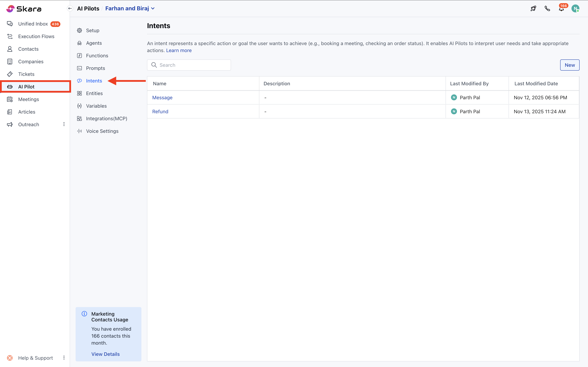Go to Integrations(MCP) menu item
This screenshot has width=588, height=367.
[x=106, y=118]
